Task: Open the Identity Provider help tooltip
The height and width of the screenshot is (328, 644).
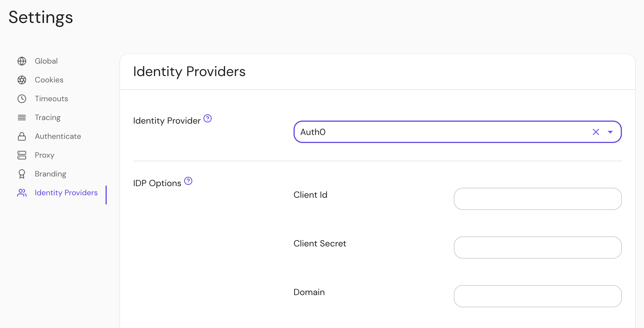Action: coord(208,119)
